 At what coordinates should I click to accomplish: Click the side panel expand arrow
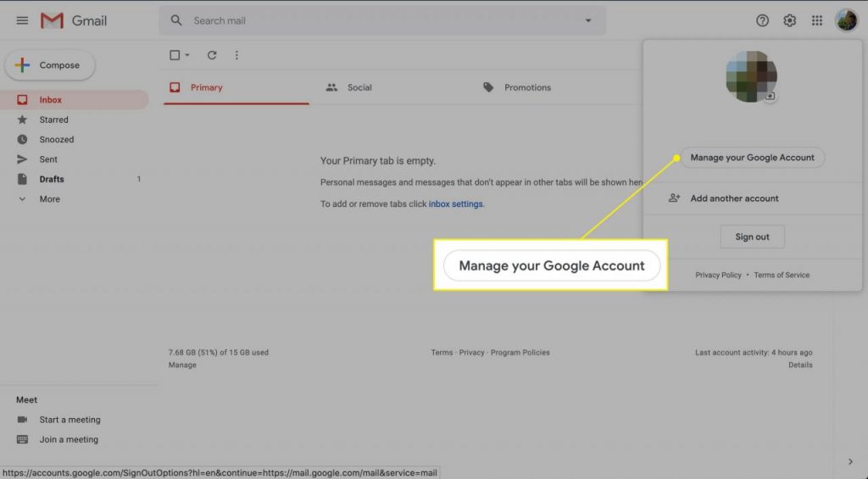click(850, 461)
